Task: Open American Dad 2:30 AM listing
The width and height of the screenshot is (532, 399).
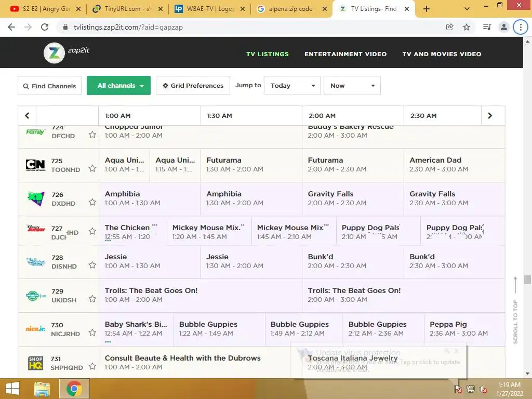Action: click(454, 165)
